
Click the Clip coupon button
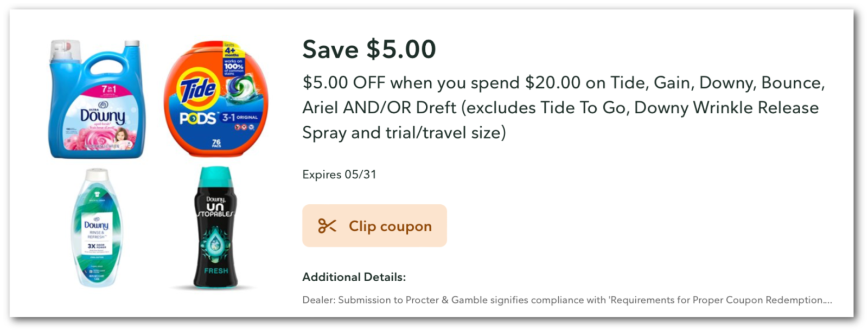point(374,225)
